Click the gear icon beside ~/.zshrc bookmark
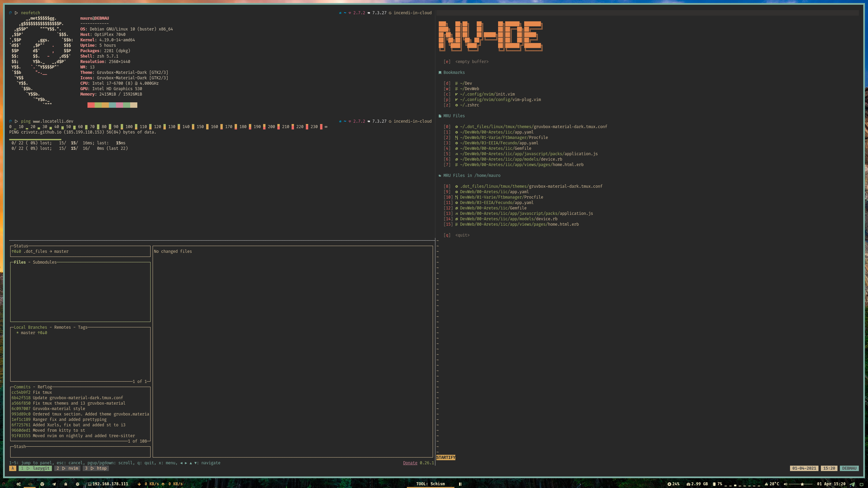This screenshot has height=488, width=868. pos(456,105)
